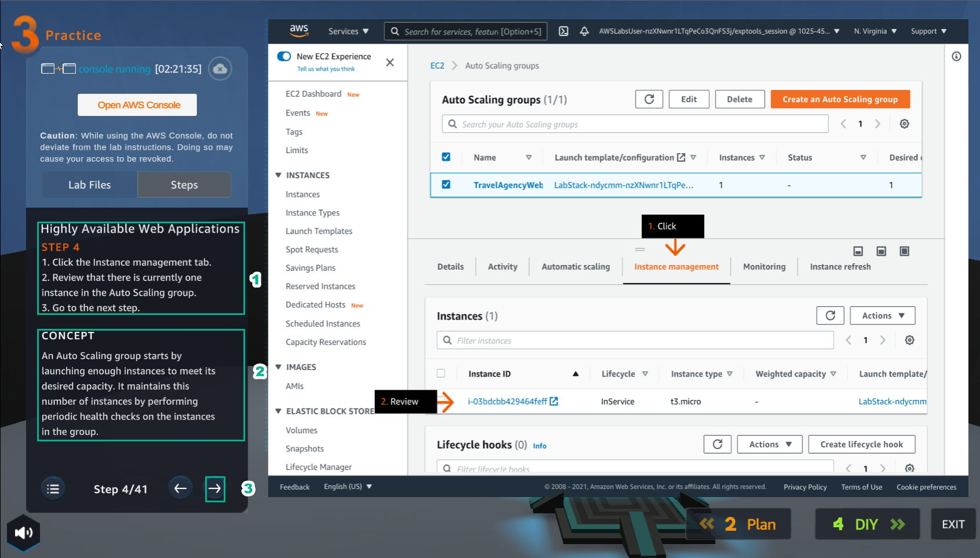The height and width of the screenshot is (558, 980).
Task: Open Instances table preferences gear
Action: [x=910, y=340]
